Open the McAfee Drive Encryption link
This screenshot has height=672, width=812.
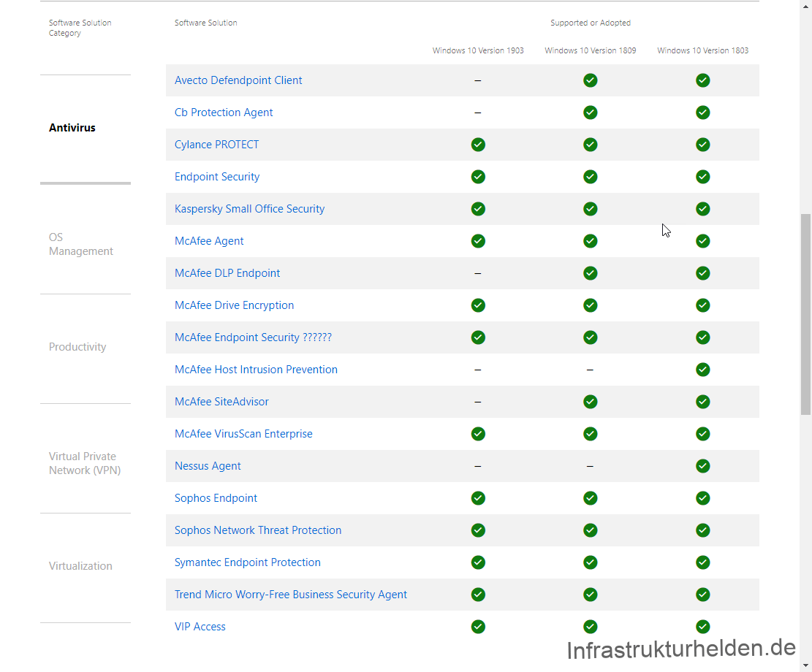click(x=234, y=305)
